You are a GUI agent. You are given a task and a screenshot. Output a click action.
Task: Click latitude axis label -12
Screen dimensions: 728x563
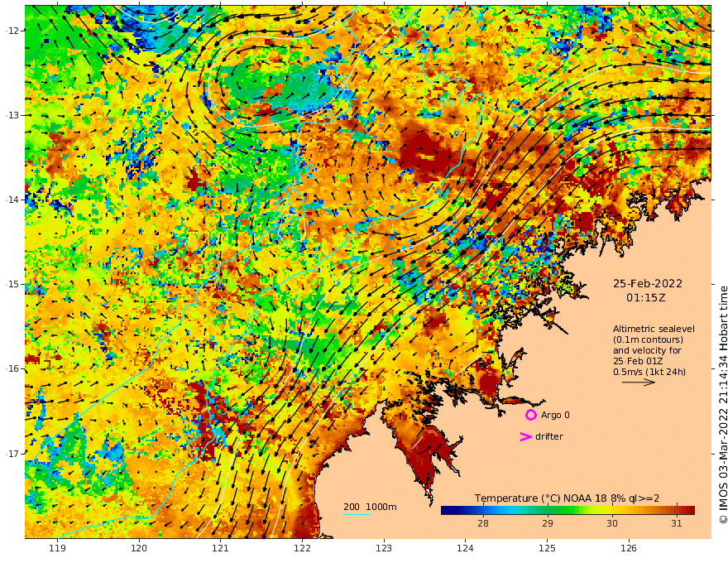pos(12,31)
